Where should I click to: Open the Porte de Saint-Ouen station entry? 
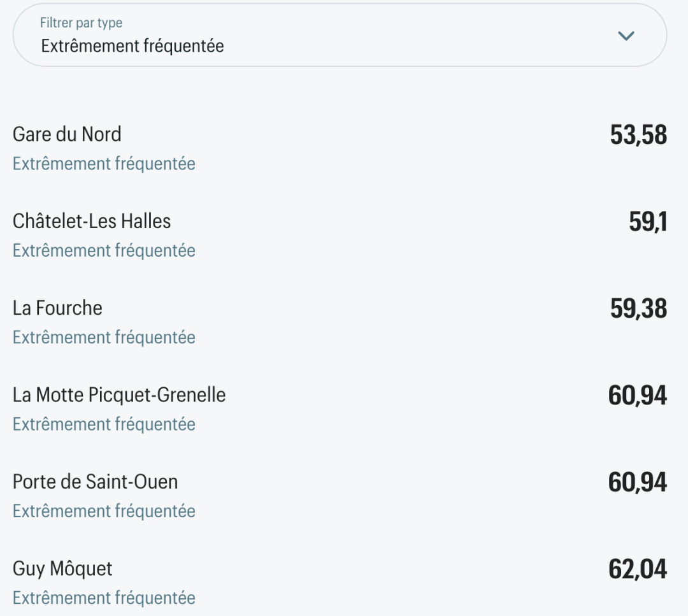pyautogui.click(x=95, y=482)
